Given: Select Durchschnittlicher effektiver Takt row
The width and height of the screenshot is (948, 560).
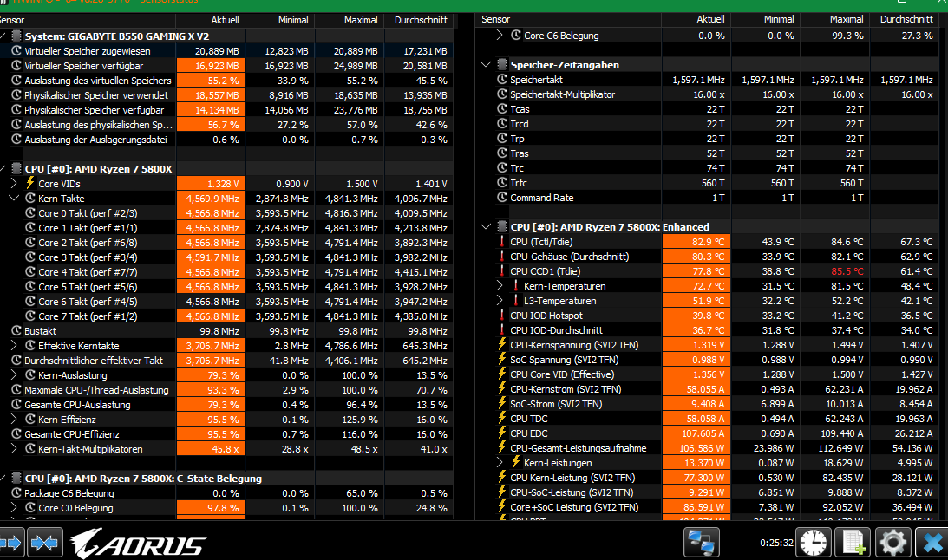Looking at the screenshot, I should point(226,360).
